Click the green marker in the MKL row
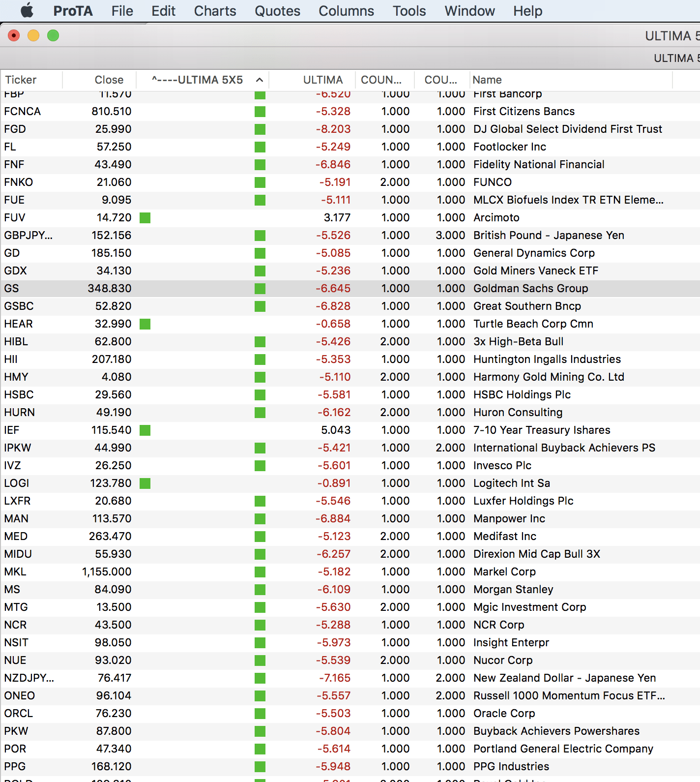Viewport: 700px width, 782px height. [x=260, y=572]
